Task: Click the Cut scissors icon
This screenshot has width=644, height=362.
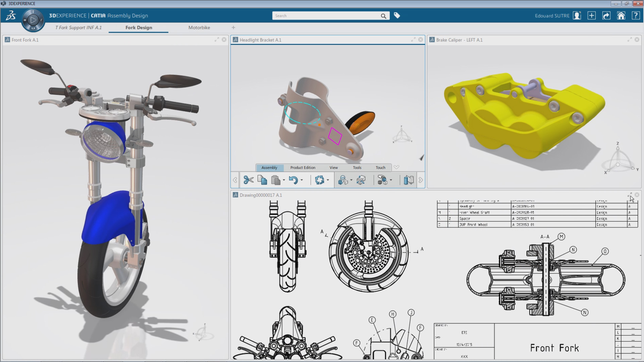Action: click(248, 180)
